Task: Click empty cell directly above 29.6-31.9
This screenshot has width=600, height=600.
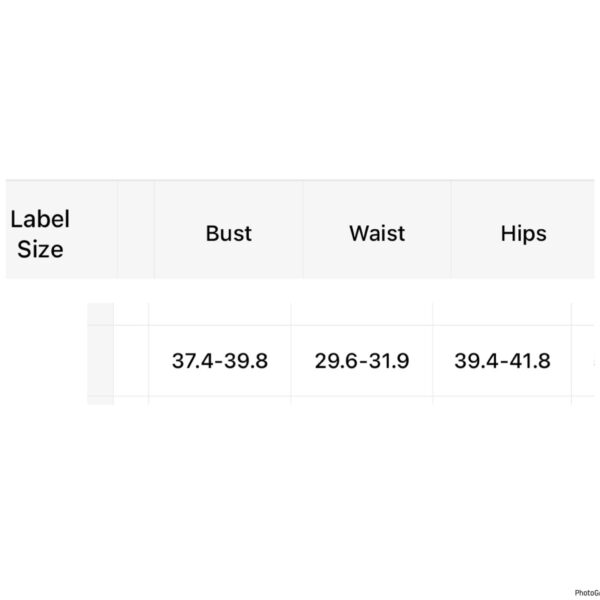Action: (361, 314)
